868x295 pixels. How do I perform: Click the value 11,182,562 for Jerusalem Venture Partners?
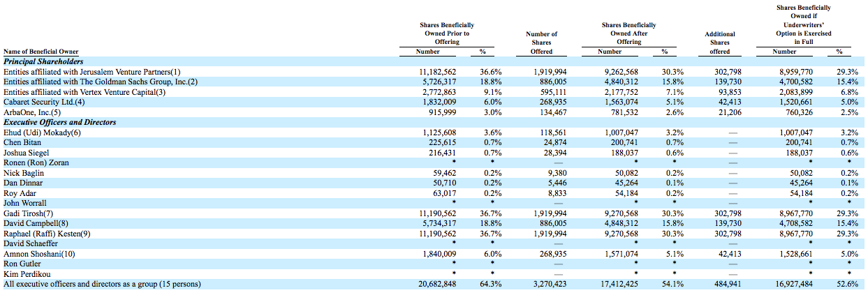pos(438,72)
